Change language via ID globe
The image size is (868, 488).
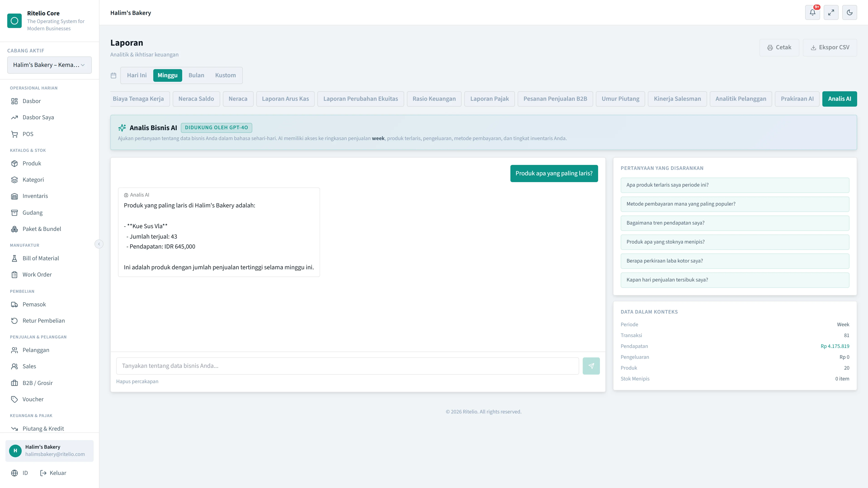pos(19,473)
